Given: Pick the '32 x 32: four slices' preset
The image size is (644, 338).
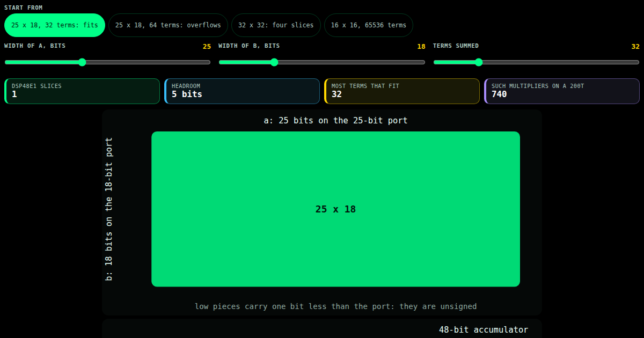Looking at the screenshot, I should tap(276, 25).
